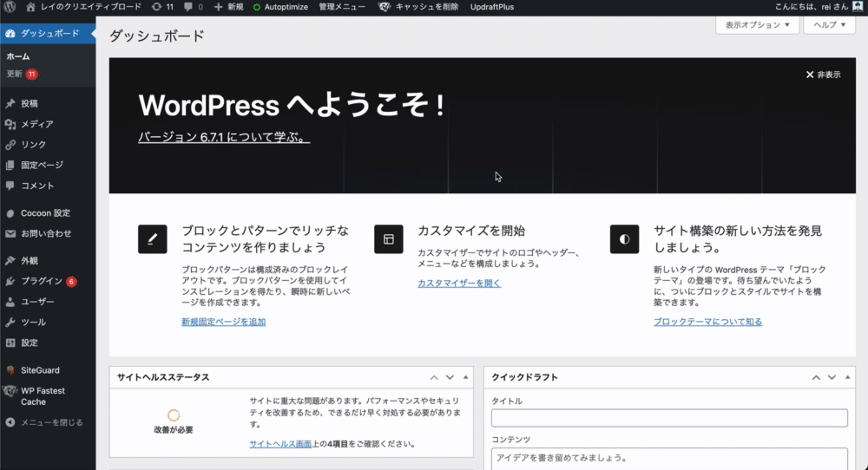Click the wrench icon beside ツール
The image size is (868, 470).
pyautogui.click(x=10, y=322)
